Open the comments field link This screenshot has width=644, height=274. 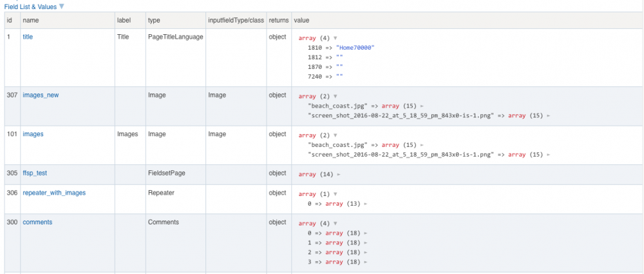37,222
